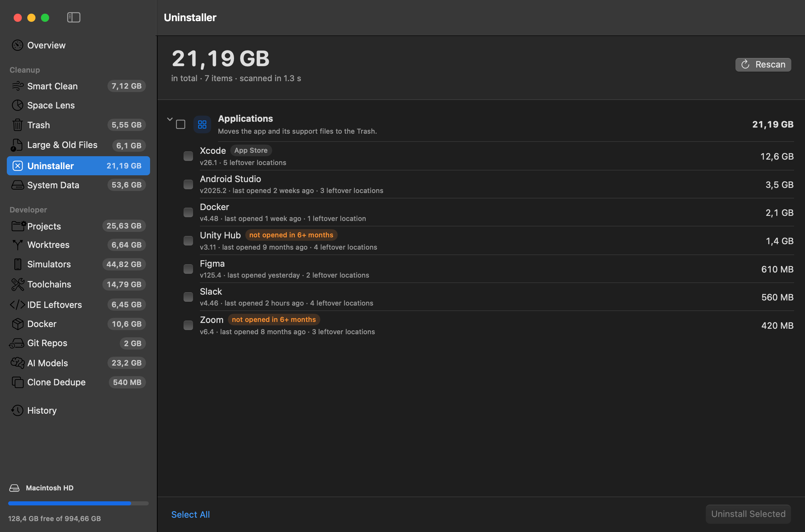The image size is (805, 532).
Task: Click the Toolchains wrench icon
Action: (x=18, y=284)
